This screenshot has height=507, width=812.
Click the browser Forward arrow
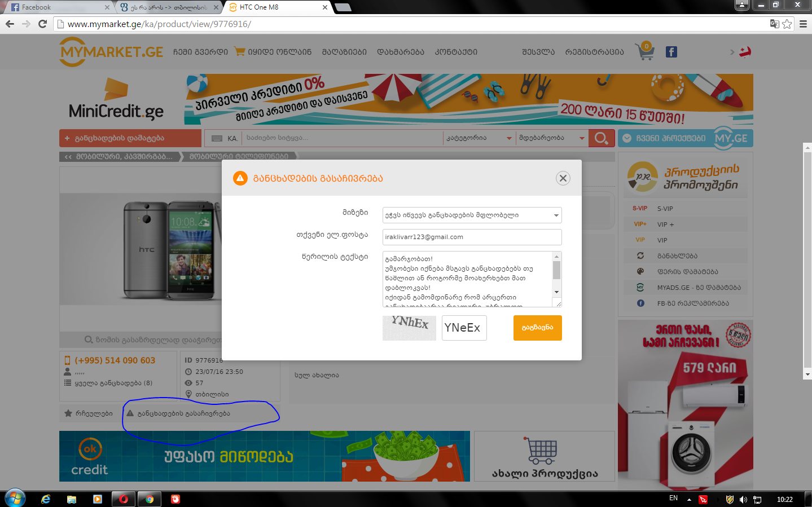[26, 24]
